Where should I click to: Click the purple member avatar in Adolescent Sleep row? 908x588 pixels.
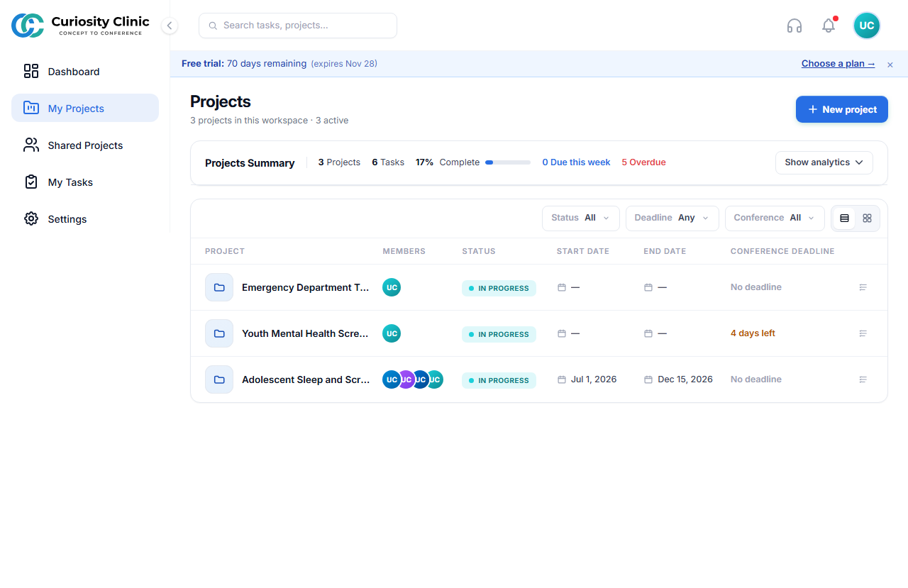(406, 379)
